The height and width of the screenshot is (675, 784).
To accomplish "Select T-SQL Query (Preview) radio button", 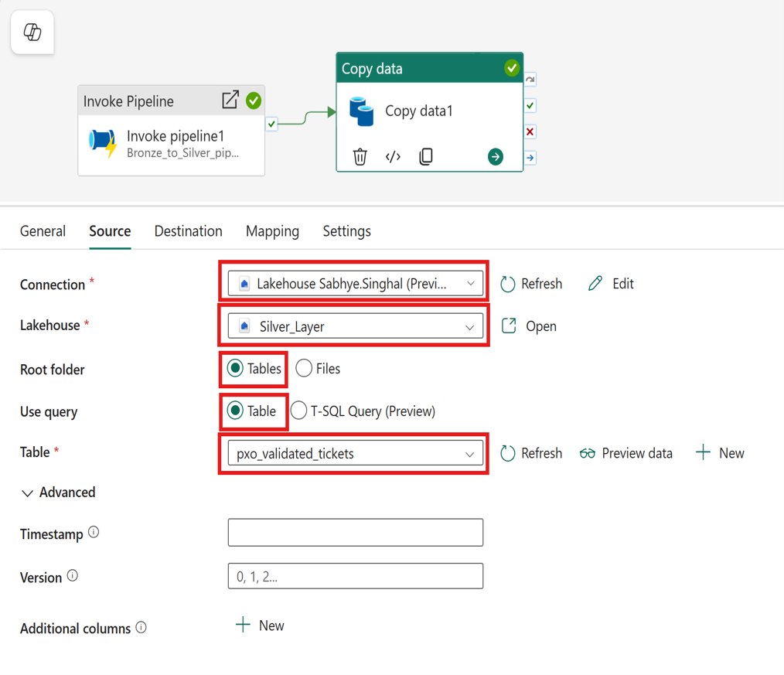I will click(x=298, y=411).
